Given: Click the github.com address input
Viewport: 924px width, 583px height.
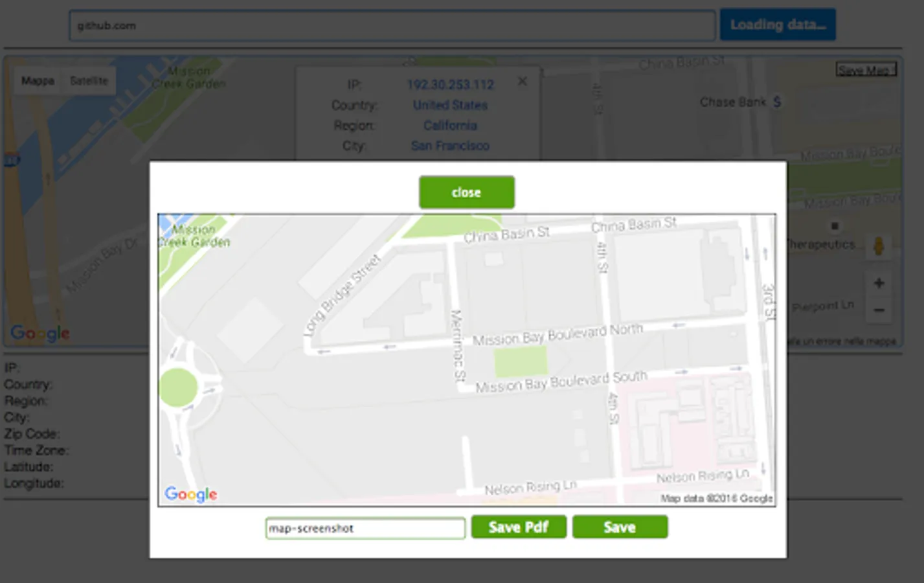Looking at the screenshot, I should pos(392,26).
